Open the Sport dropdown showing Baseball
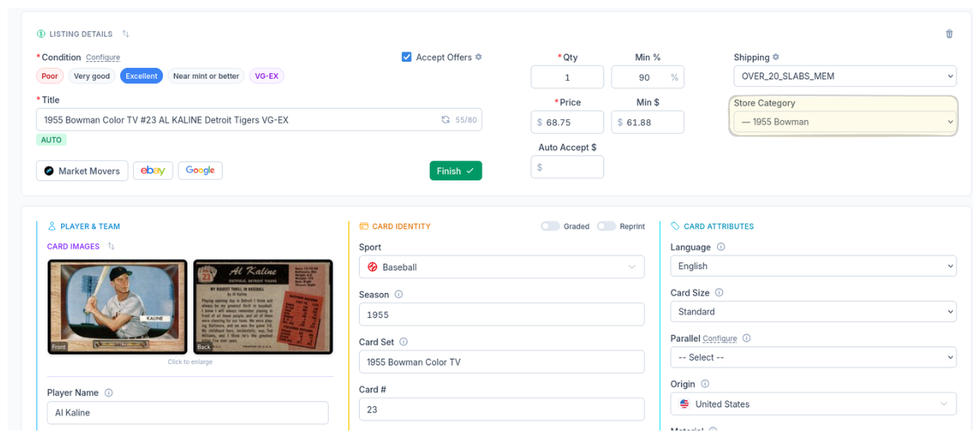 click(x=501, y=267)
